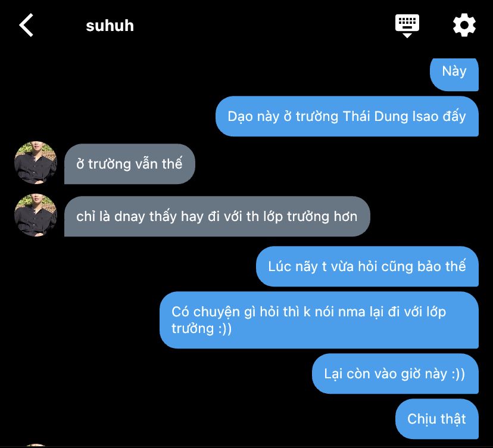Select the 'Này' message bubble
This screenshot has width=493, height=448.
pyautogui.click(x=454, y=74)
